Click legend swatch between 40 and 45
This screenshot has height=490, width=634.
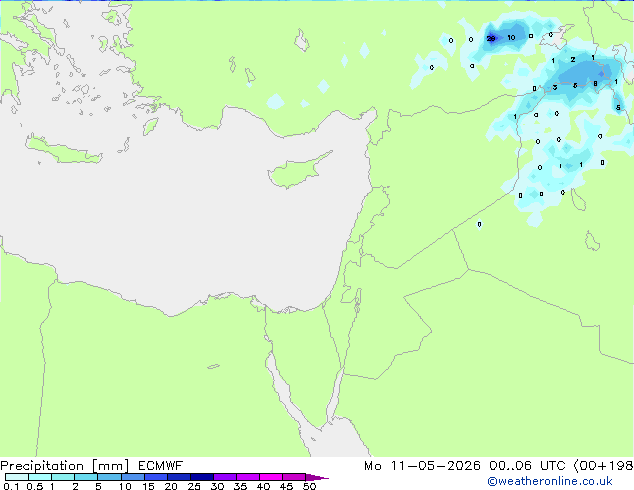[271, 477]
